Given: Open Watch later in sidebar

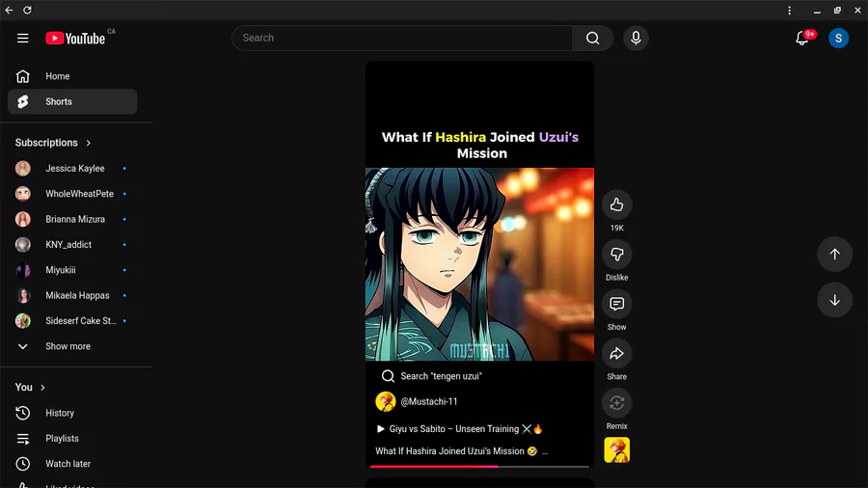Looking at the screenshot, I should click(72, 464).
